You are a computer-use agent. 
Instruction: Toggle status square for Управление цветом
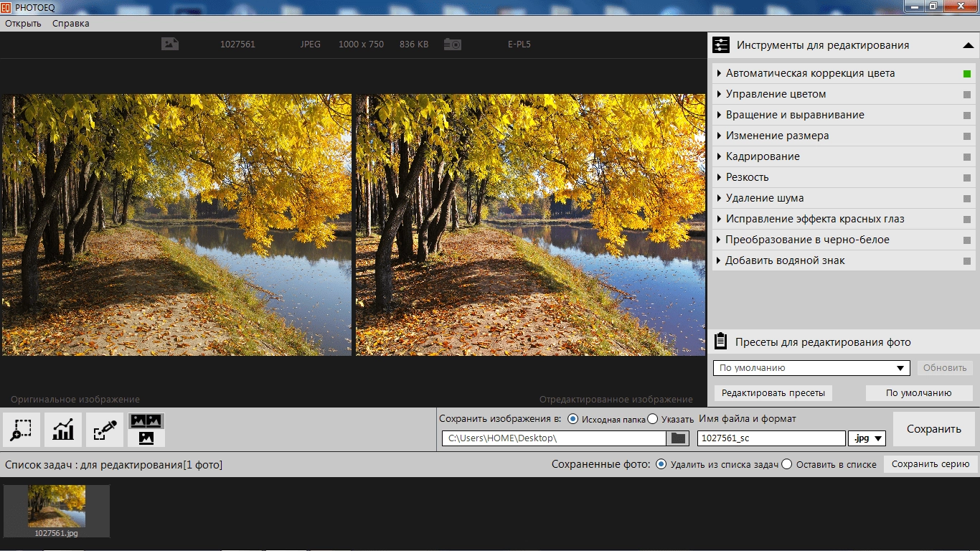tap(967, 95)
